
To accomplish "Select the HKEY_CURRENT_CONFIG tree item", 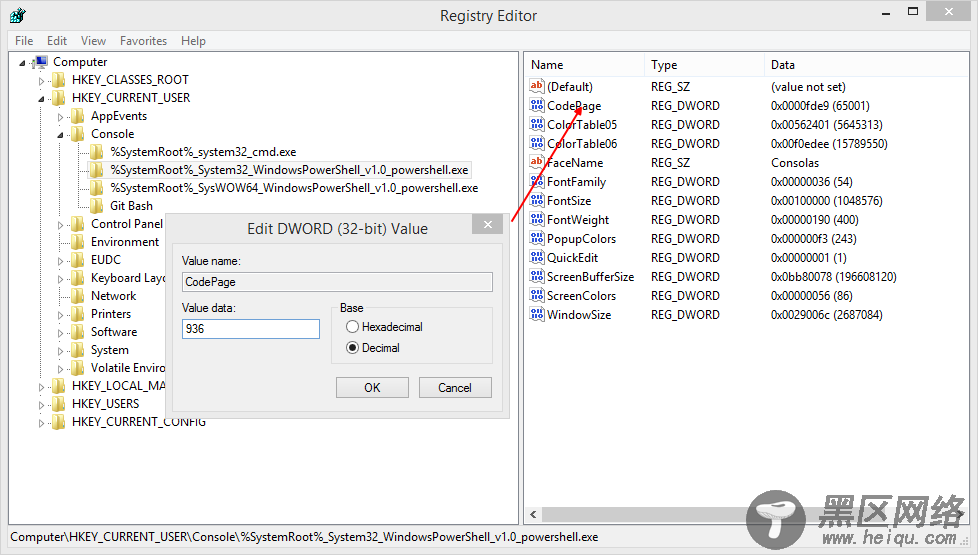I will click(x=138, y=422).
